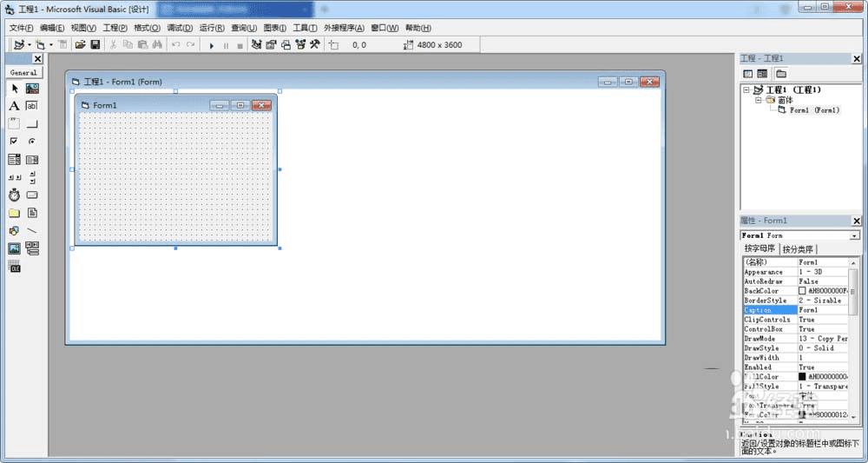Screen dimensions: 868x463
Task: Open the 外接程序(A) menu
Action: 345,29
